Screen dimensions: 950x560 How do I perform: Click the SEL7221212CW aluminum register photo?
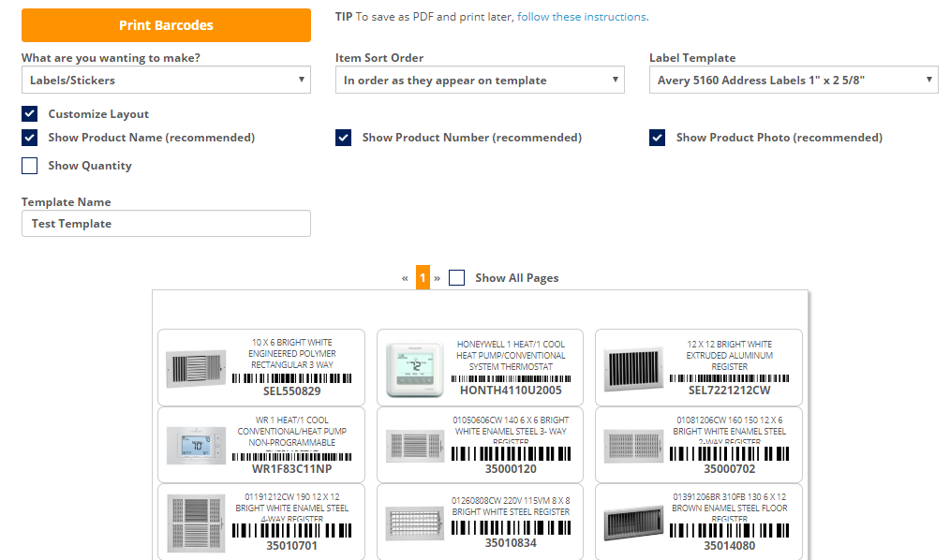(x=633, y=369)
